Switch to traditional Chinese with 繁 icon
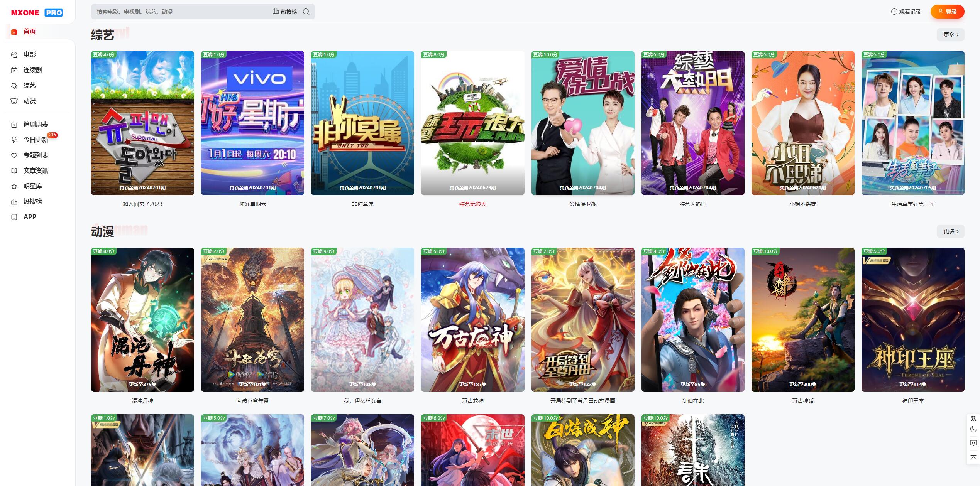Screen dimensions: 980x486 (x=973, y=418)
